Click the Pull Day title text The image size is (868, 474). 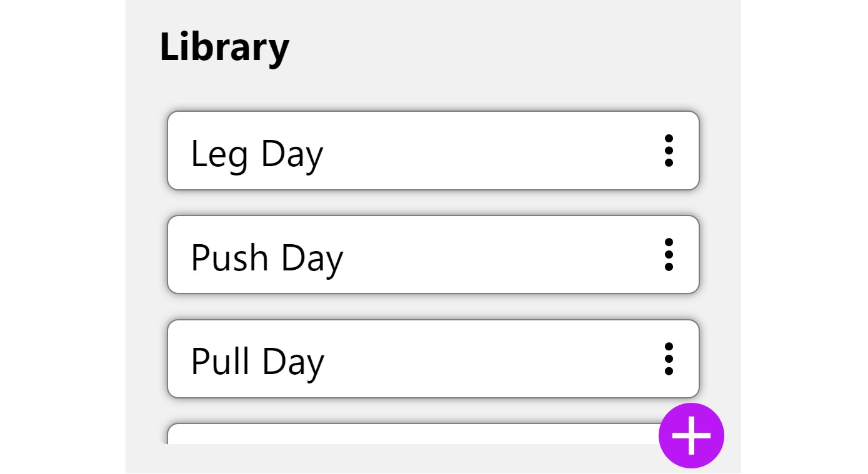coord(257,363)
